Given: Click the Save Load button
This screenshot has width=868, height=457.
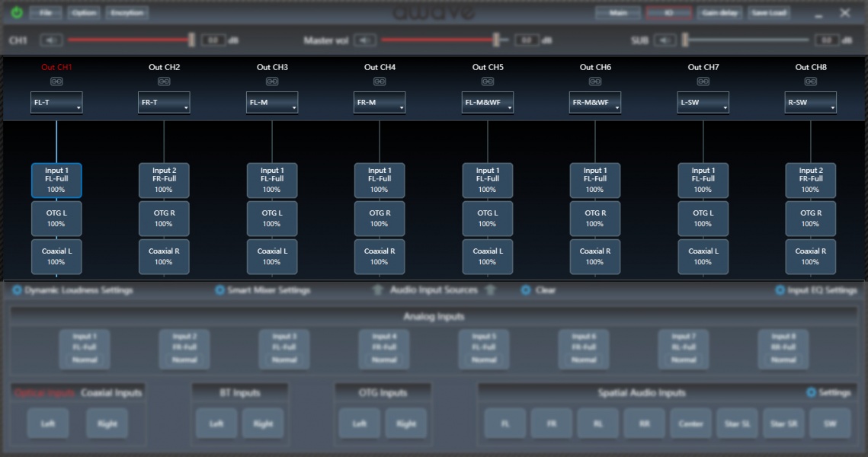Looking at the screenshot, I should coord(768,13).
